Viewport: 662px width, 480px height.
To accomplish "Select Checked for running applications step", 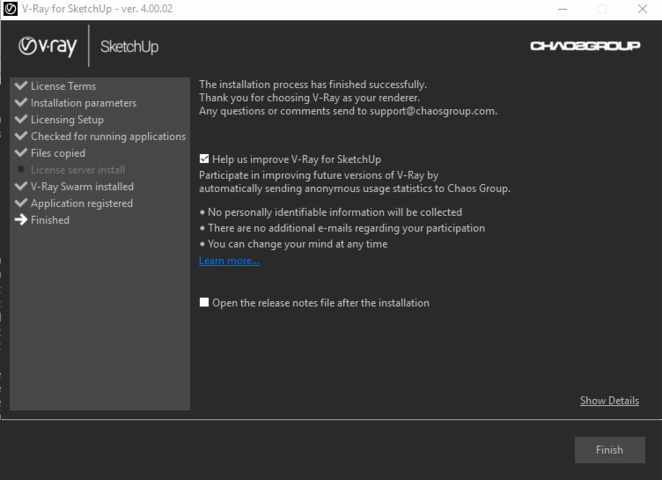I will (108, 136).
